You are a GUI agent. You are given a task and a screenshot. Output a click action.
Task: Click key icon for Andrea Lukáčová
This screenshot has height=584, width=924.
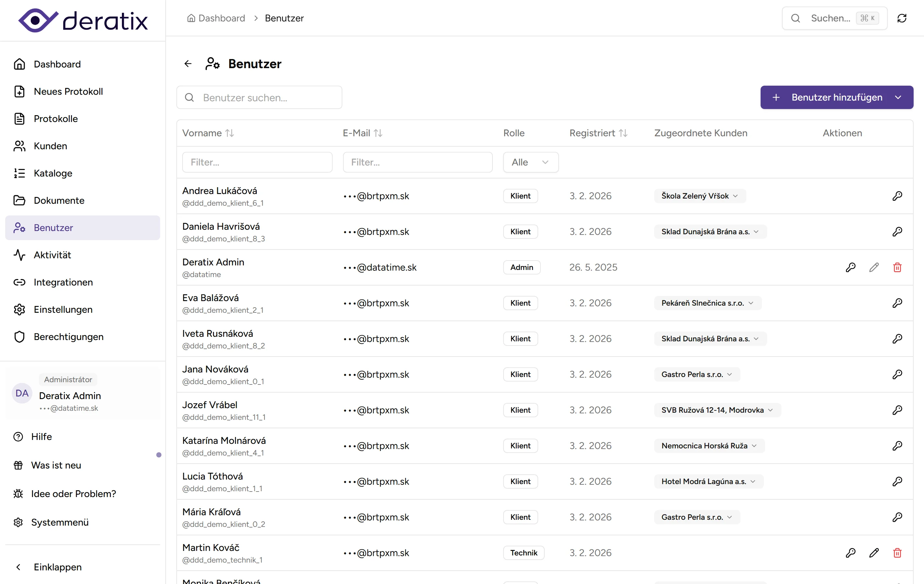pyautogui.click(x=897, y=196)
